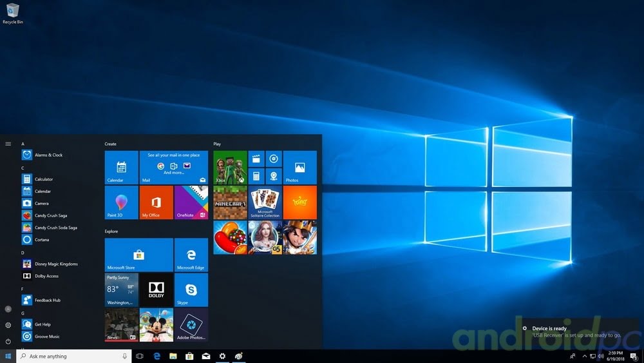Jump to letter A section header

tap(23, 144)
